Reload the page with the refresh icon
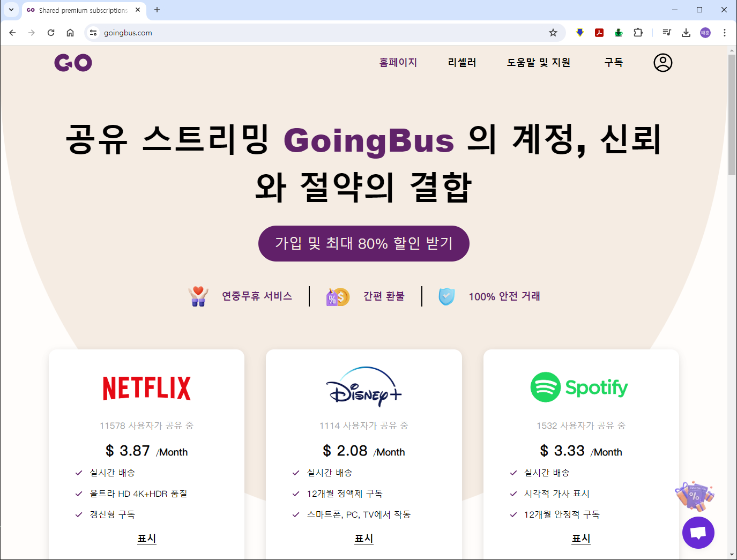 tap(51, 33)
